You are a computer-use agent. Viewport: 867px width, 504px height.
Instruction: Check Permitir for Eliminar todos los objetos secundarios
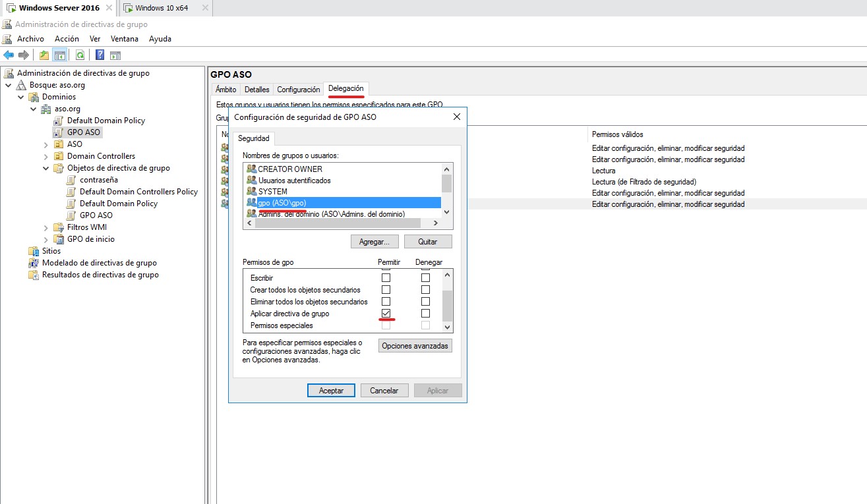[x=386, y=302]
